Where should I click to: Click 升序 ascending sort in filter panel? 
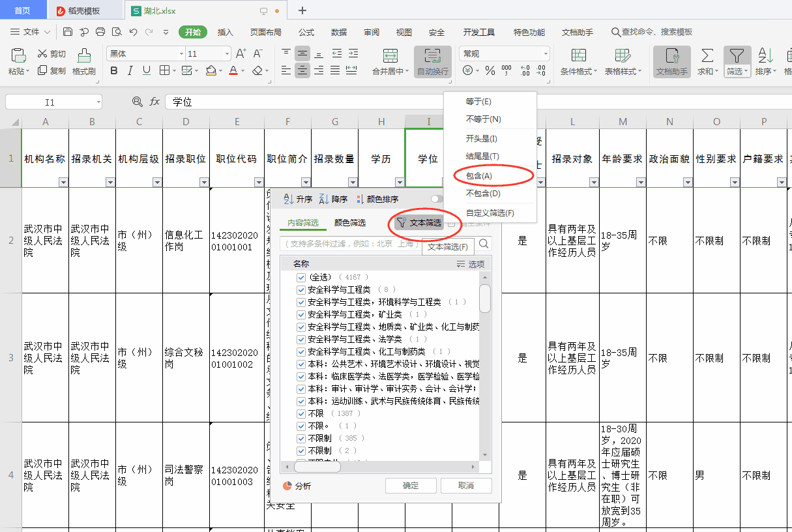[x=298, y=199]
